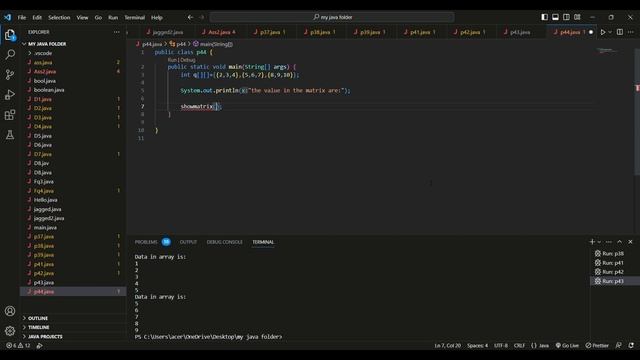Start Go Live server from status bar
Viewport: 640px width, 360px height.
(567, 345)
